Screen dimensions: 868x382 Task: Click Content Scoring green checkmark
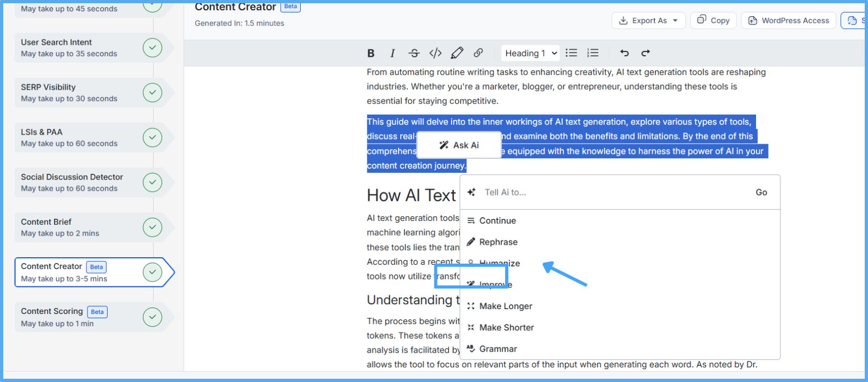click(153, 317)
